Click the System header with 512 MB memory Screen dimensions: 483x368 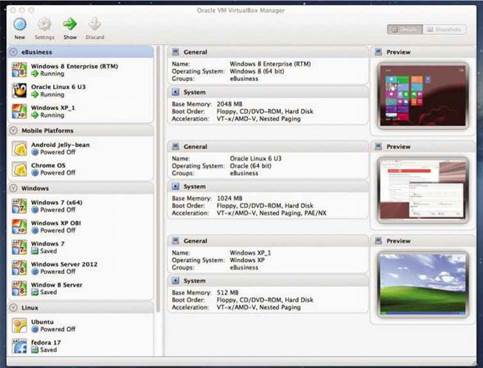(268, 281)
